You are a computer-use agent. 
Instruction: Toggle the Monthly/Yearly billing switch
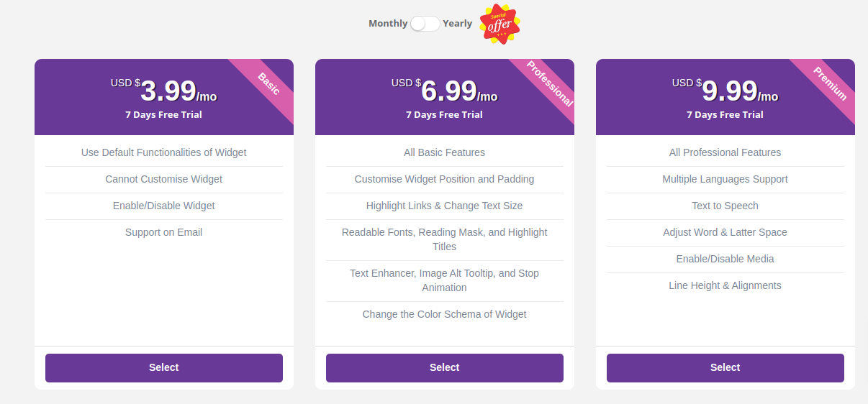[425, 24]
